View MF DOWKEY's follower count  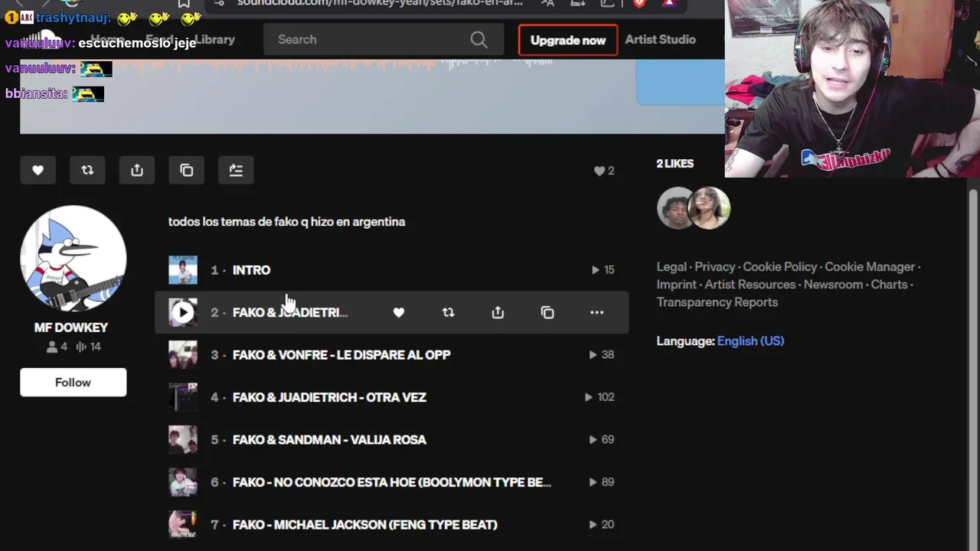tap(57, 347)
